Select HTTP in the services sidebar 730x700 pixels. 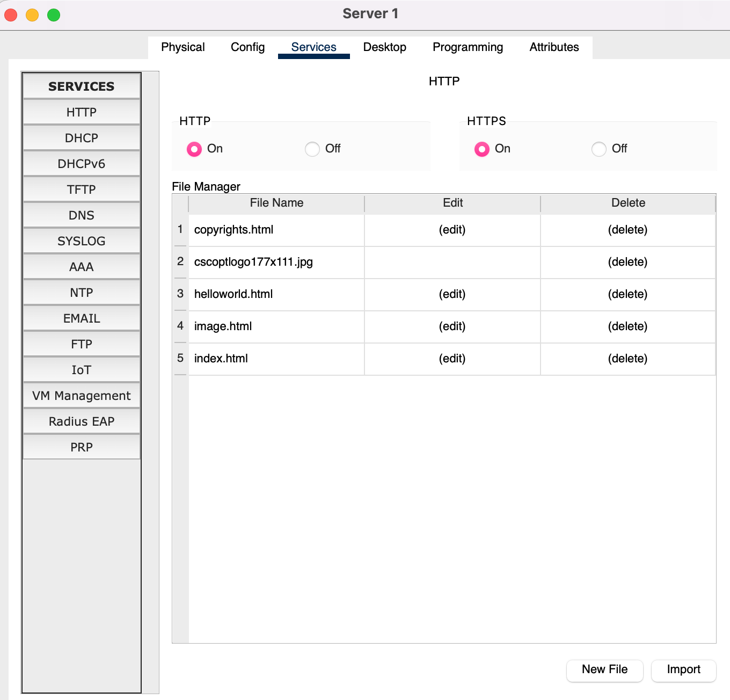point(82,112)
